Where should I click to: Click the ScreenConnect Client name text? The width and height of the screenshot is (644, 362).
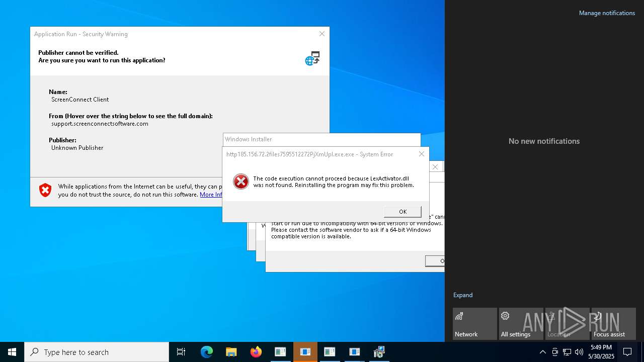(80, 100)
